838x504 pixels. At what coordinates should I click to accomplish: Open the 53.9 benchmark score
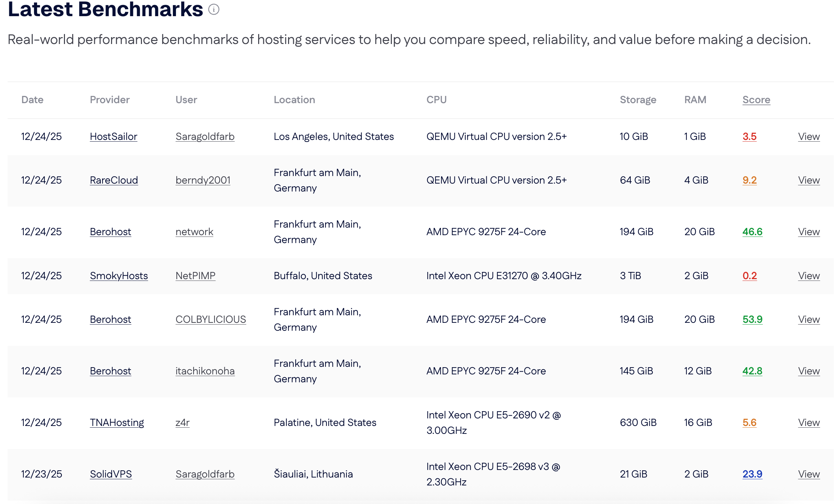(x=752, y=319)
